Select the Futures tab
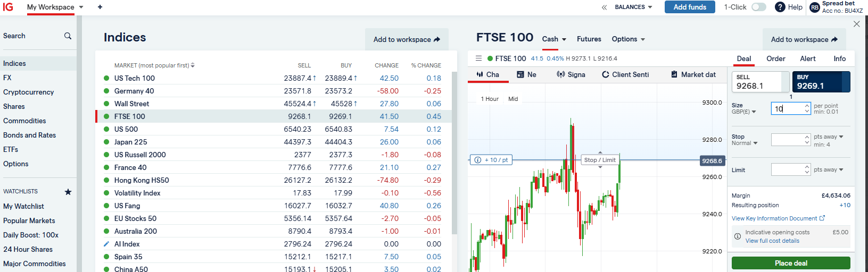868x272 pixels. [589, 39]
